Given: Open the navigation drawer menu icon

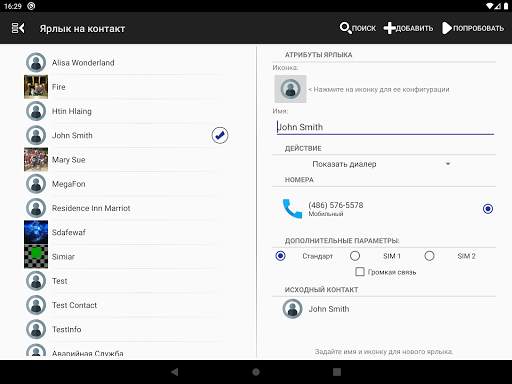Looking at the screenshot, I should coord(18,28).
